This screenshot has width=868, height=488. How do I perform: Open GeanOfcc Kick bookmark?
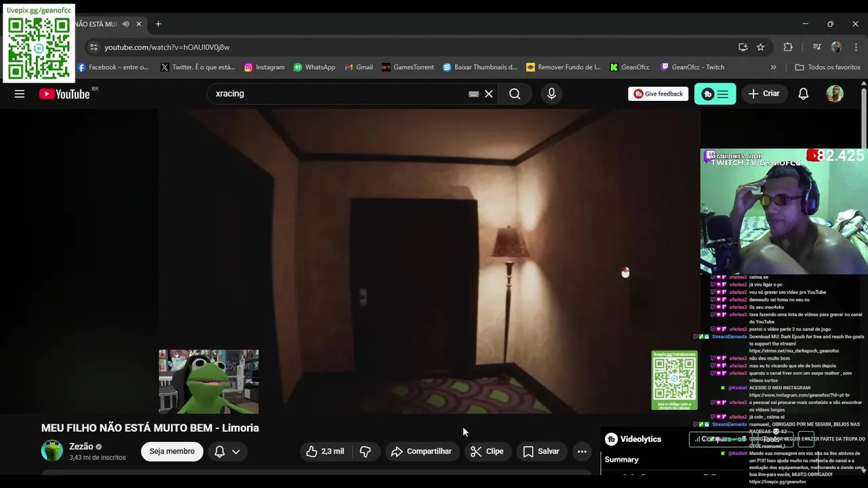point(630,67)
